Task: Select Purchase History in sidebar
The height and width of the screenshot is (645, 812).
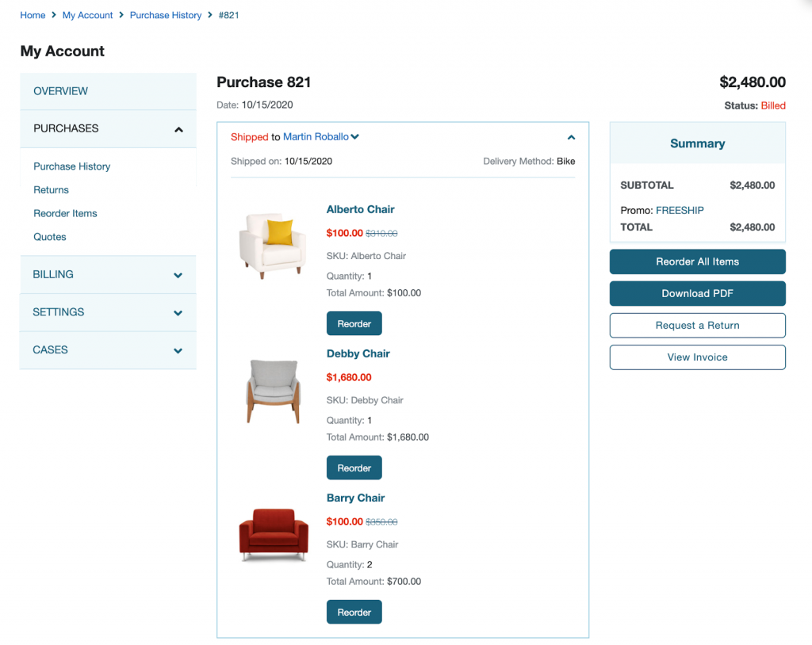Action: pos(71,166)
